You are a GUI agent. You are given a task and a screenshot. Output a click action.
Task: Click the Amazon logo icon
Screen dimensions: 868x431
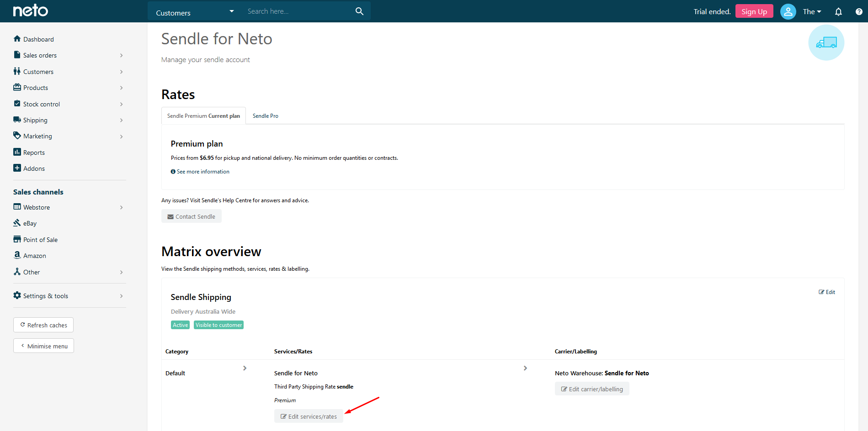click(17, 255)
